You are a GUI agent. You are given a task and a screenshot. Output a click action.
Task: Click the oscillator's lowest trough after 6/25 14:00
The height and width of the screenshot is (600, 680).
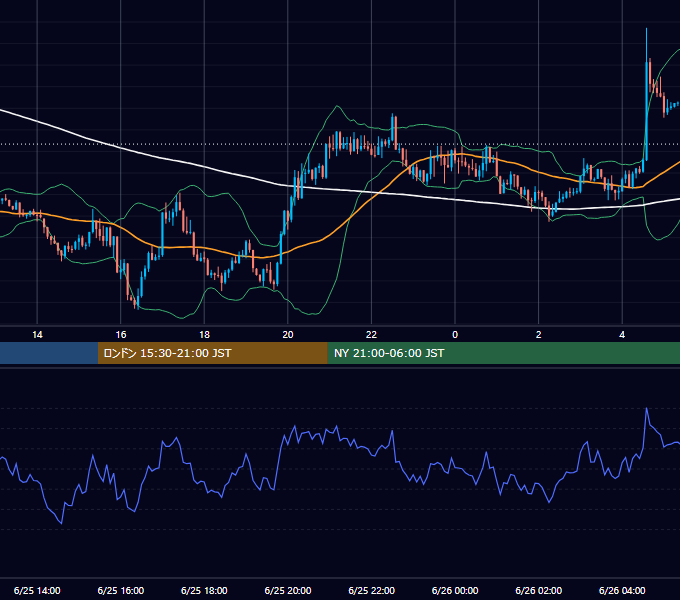pos(61,523)
